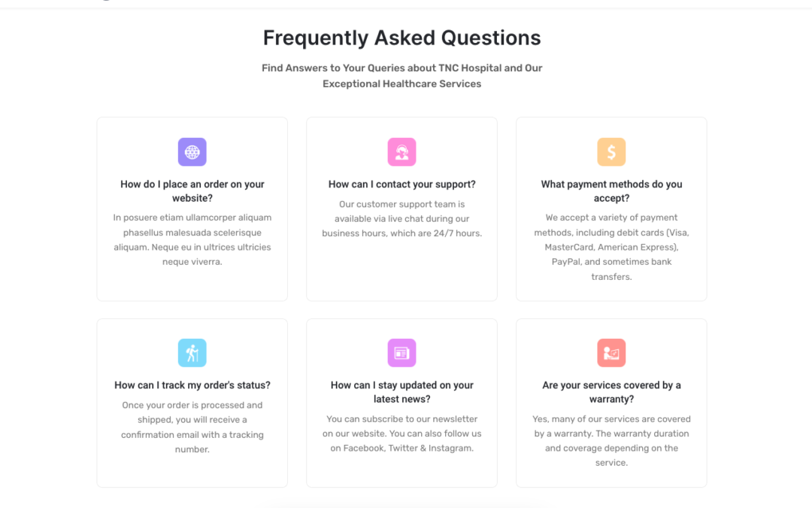Click "Are your services covered by a warranty?"

pyautogui.click(x=611, y=392)
